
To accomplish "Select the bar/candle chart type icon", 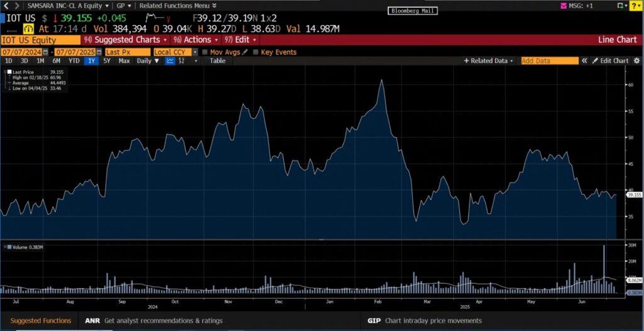I will pos(182,61).
